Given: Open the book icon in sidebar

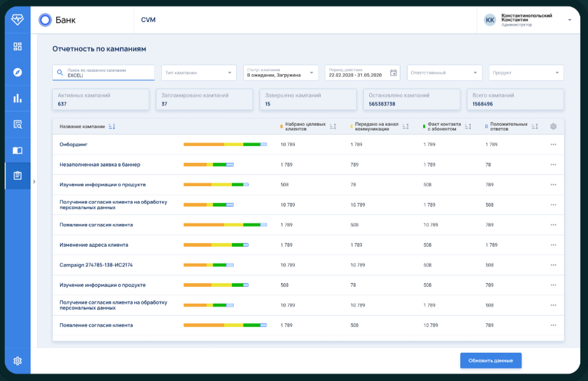Looking at the screenshot, I should coord(17,150).
